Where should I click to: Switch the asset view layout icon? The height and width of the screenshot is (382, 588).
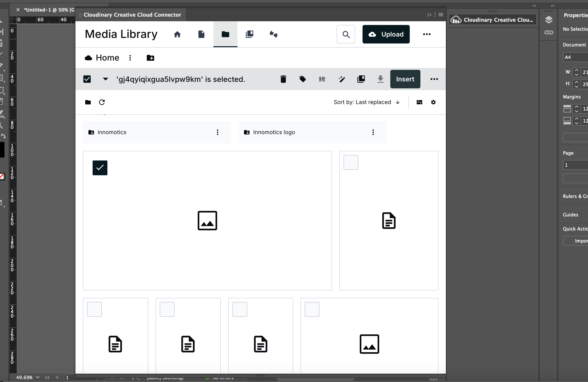tap(419, 102)
